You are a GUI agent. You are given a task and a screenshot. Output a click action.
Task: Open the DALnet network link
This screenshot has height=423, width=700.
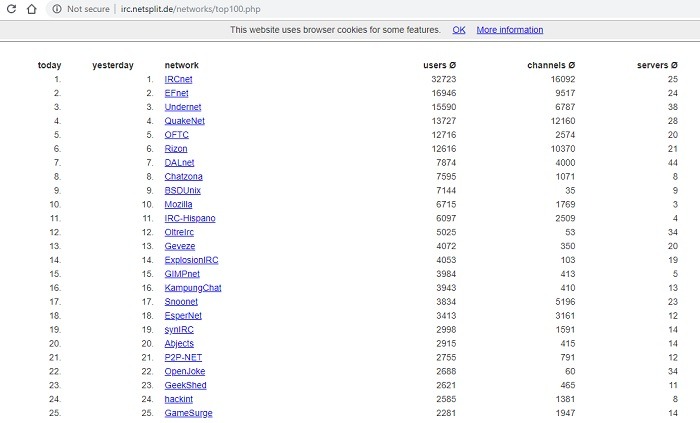[179, 162]
